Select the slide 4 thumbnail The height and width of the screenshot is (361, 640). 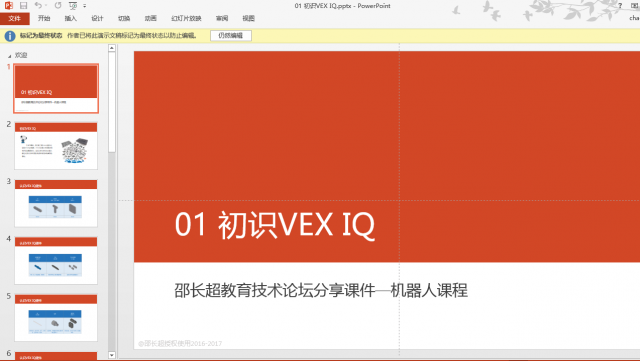[56, 261]
